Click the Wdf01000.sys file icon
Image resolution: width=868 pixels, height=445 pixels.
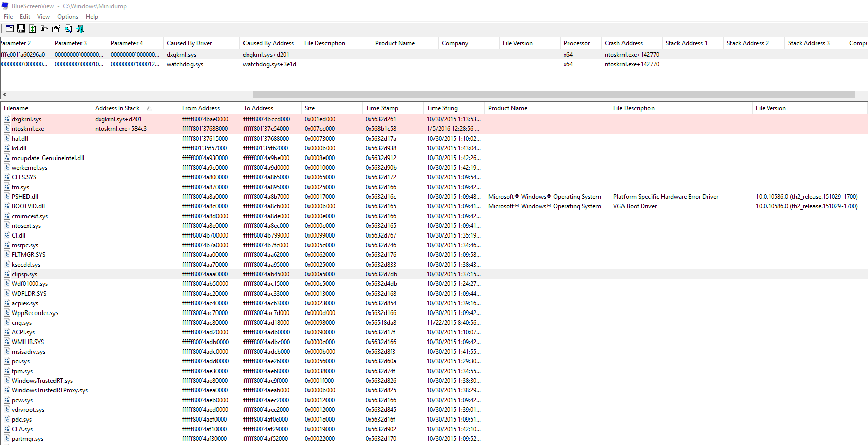7,284
